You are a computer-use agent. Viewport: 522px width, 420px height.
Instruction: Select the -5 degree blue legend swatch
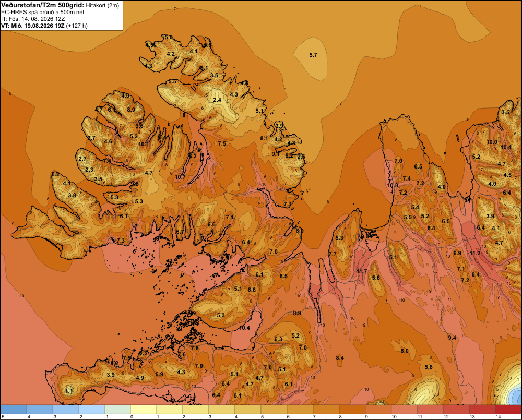tap(13, 409)
